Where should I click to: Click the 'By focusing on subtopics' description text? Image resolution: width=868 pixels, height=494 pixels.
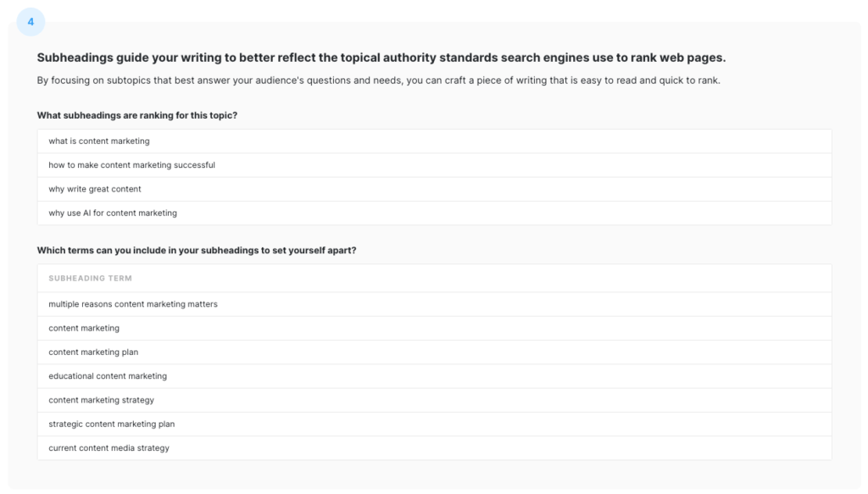pyautogui.click(x=379, y=80)
